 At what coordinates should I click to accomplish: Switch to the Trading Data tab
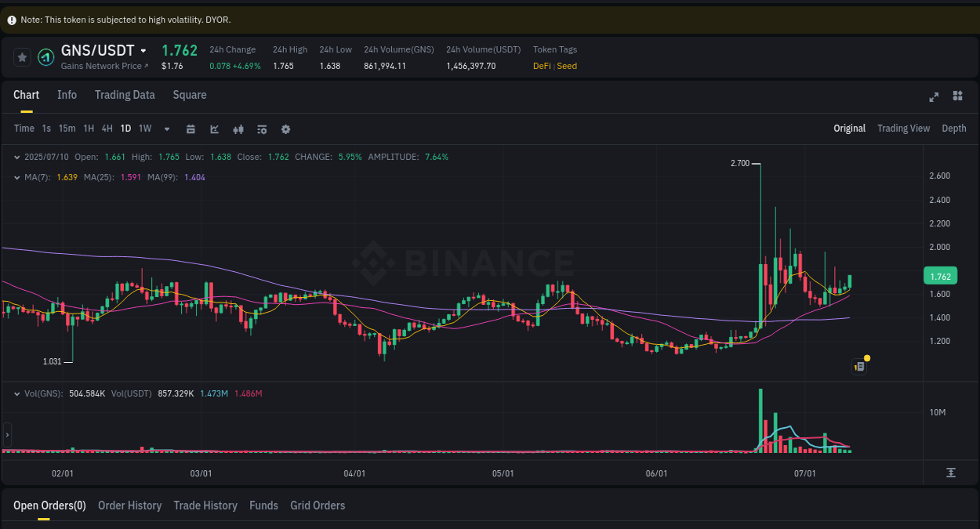pos(125,95)
